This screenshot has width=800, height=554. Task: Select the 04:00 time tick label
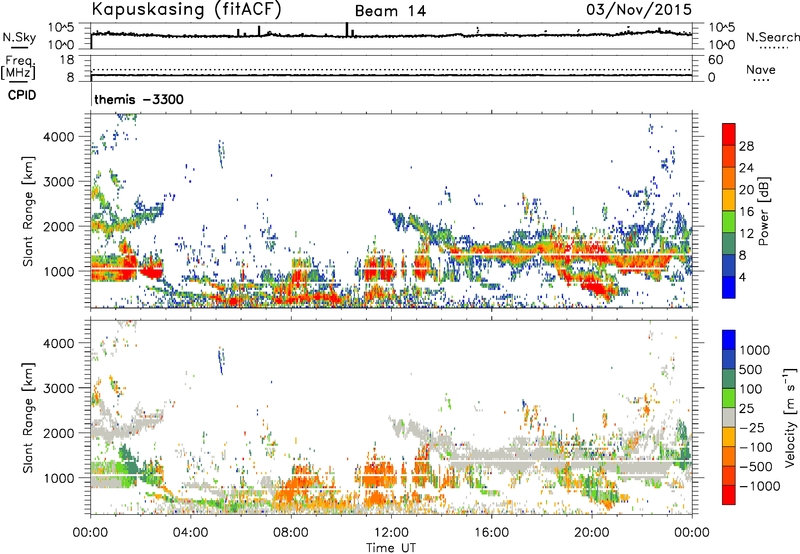coord(190,533)
